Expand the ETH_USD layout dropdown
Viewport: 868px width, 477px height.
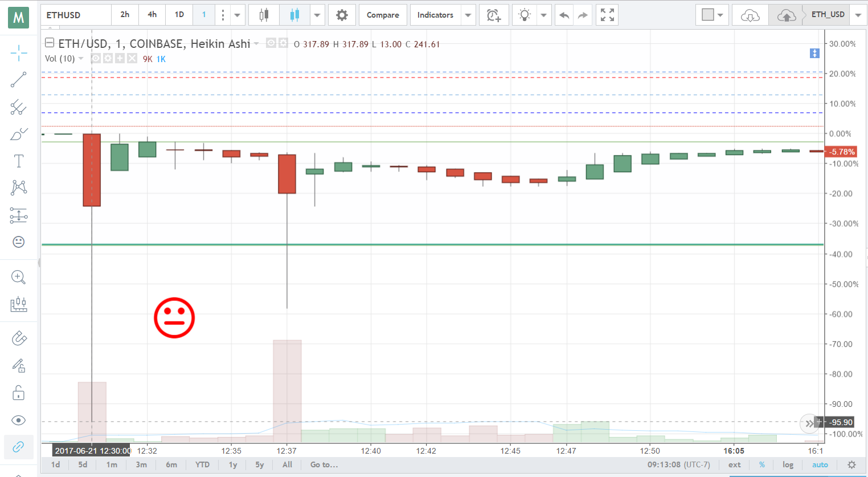tap(858, 15)
